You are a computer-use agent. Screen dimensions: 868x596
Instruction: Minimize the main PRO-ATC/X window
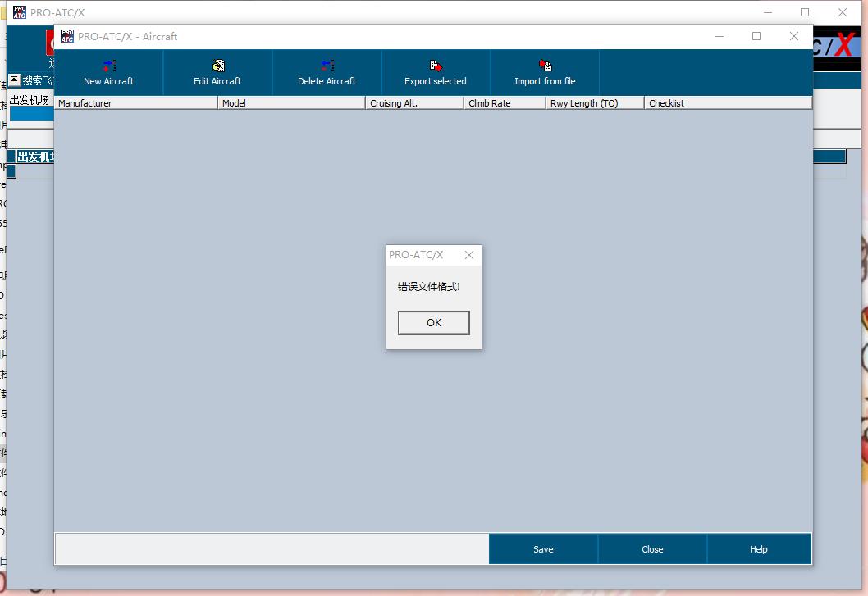(768, 12)
